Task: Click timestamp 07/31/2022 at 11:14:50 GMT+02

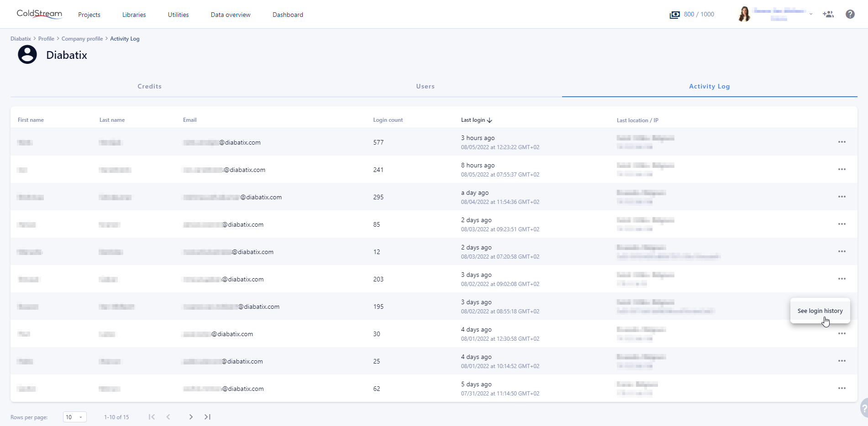Action: tap(500, 394)
